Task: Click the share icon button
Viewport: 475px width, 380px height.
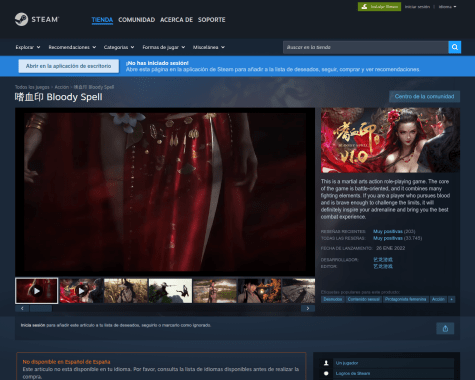Action: point(445,329)
